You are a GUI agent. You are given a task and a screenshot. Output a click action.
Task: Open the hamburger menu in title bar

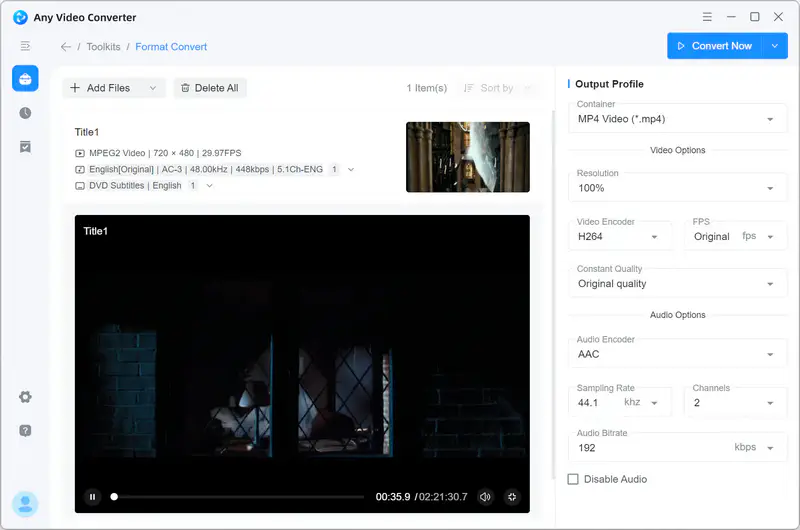click(x=707, y=17)
